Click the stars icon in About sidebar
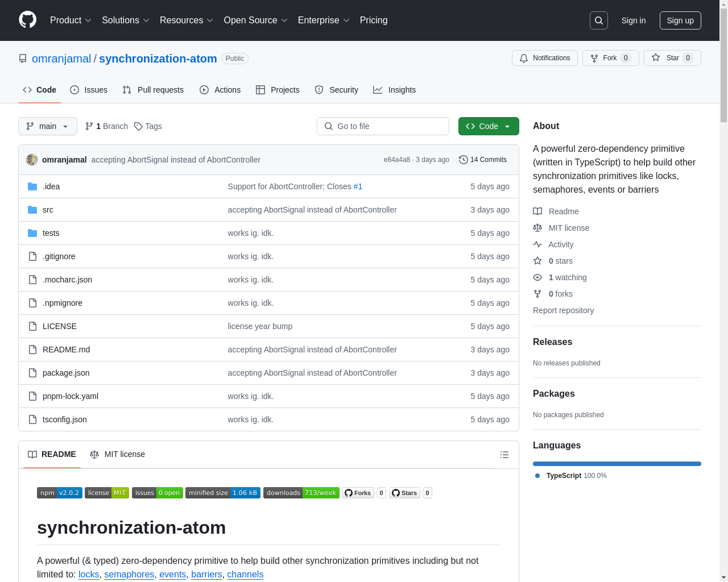Viewport: 728px width, 582px height. [x=537, y=261]
